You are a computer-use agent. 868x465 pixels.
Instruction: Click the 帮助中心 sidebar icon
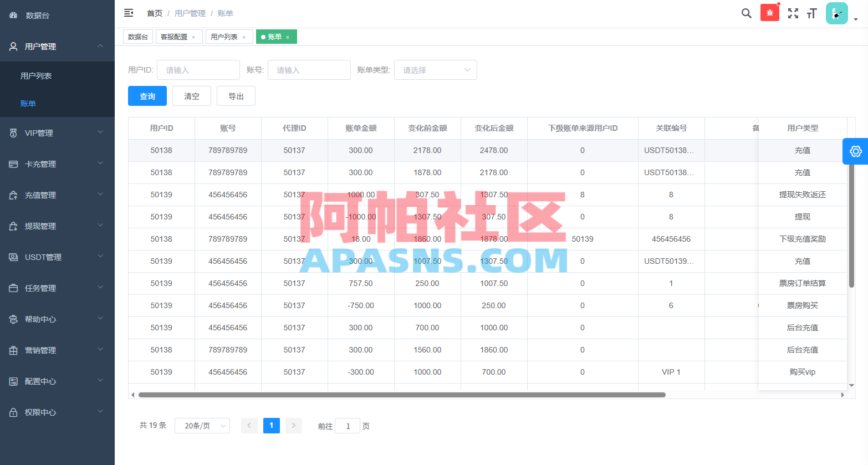tap(13, 319)
